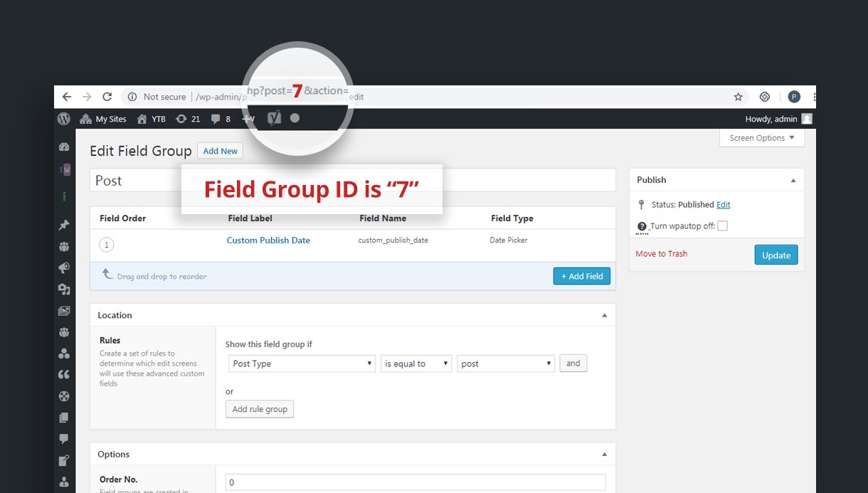Click the 'Move to Trash' link
The height and width of the screenshot is (493, 868).
click(662, 254)
